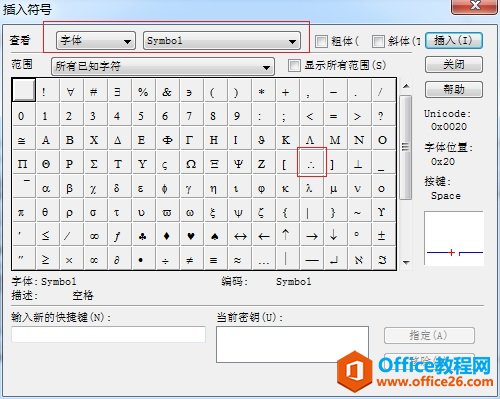
Task: Select the blank space character cell
Action: 24,90
